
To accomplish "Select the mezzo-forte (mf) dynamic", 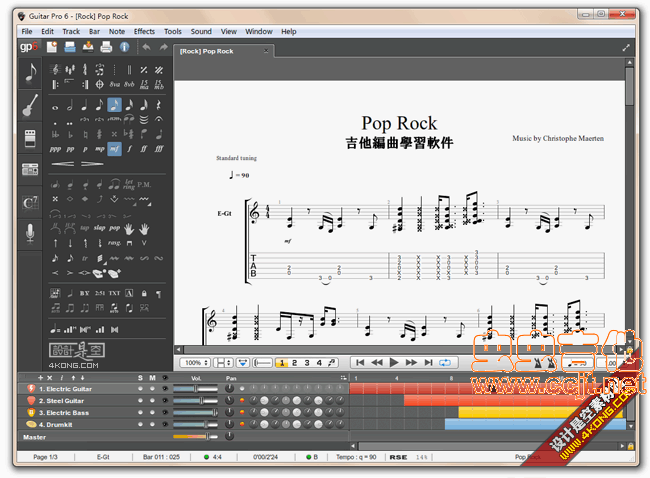I will 115,148.
